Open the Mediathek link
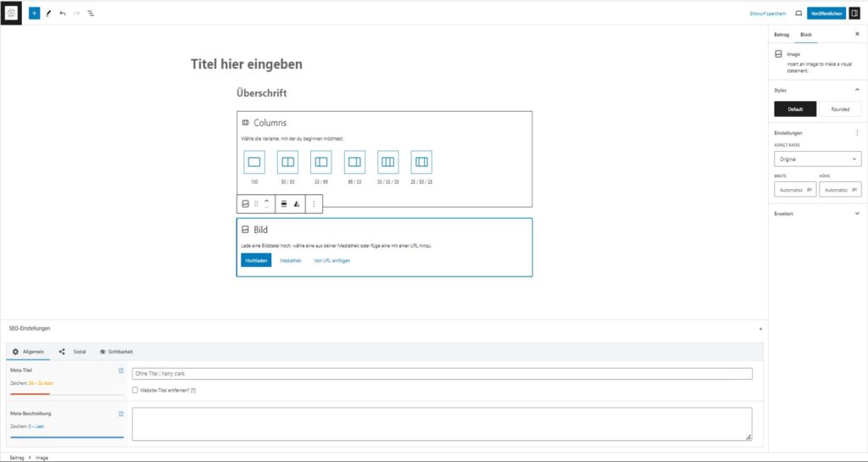 [x=291, y=260]
